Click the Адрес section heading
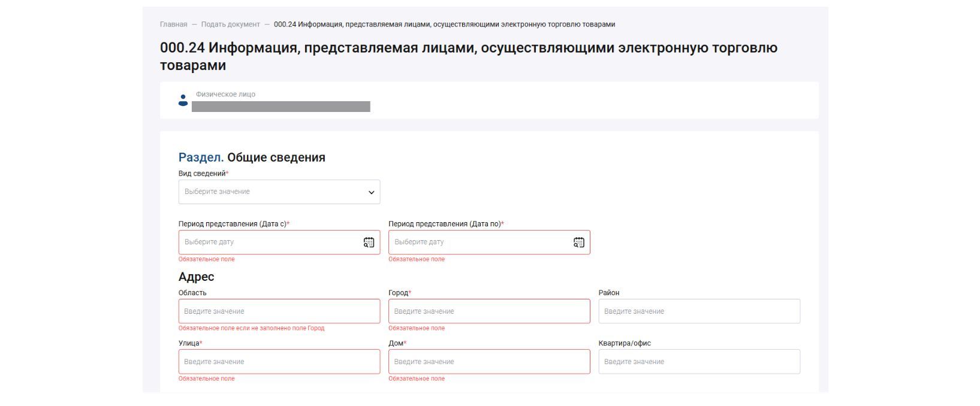This screenshot has width=980, height=406. point(196,277)
